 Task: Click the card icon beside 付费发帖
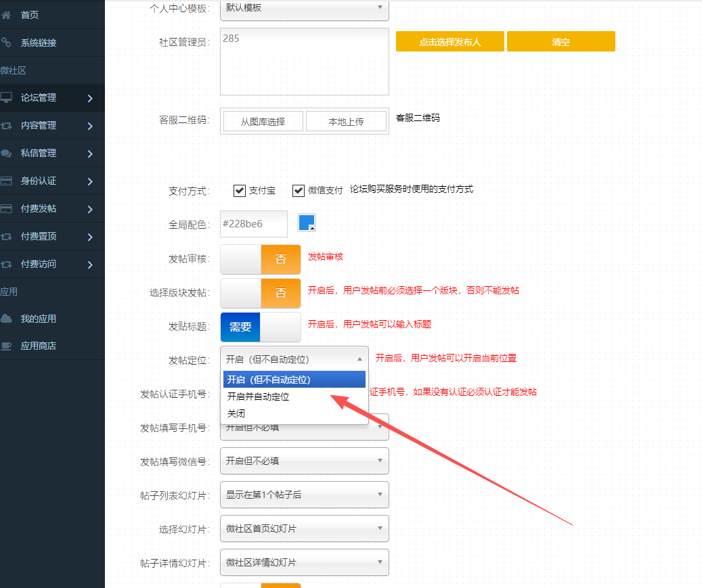[x=7, y=208]
